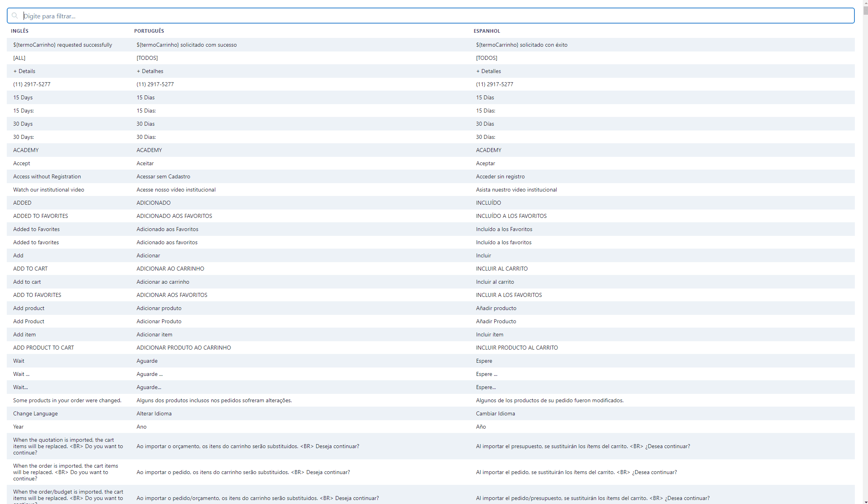Select 'INCLUIR A LOS FAVORITOS' cell
The height and width of the screenshot is (504, 868).
[x=509, y=295]
